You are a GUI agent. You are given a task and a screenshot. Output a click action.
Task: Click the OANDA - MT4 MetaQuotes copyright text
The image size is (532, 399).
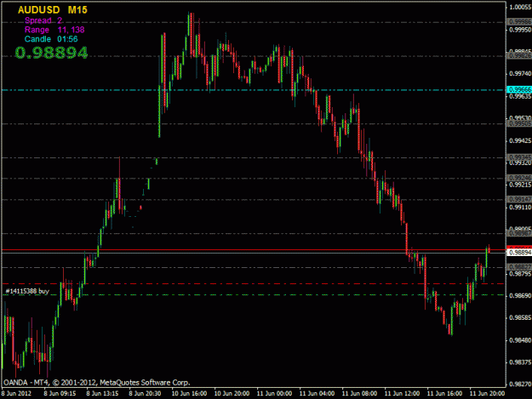pos(97,382)
